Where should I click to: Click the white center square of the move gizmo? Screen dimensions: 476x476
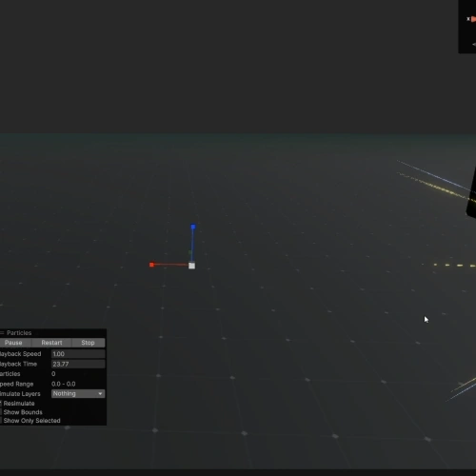pos(191,266)
